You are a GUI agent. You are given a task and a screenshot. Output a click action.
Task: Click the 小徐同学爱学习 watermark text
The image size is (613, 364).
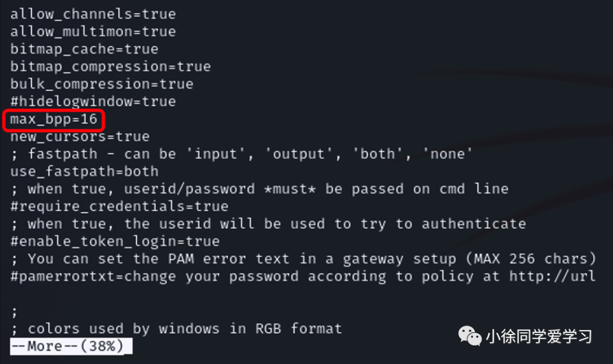click(x=539, y=337)
